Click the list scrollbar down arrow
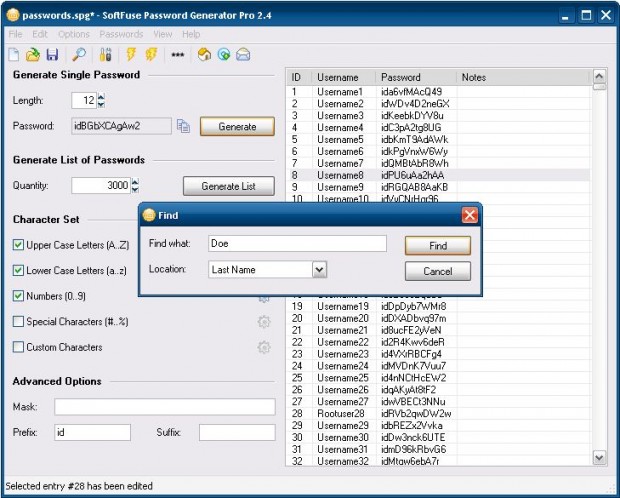Screen dimensions: 620x498 pos(599,458)
